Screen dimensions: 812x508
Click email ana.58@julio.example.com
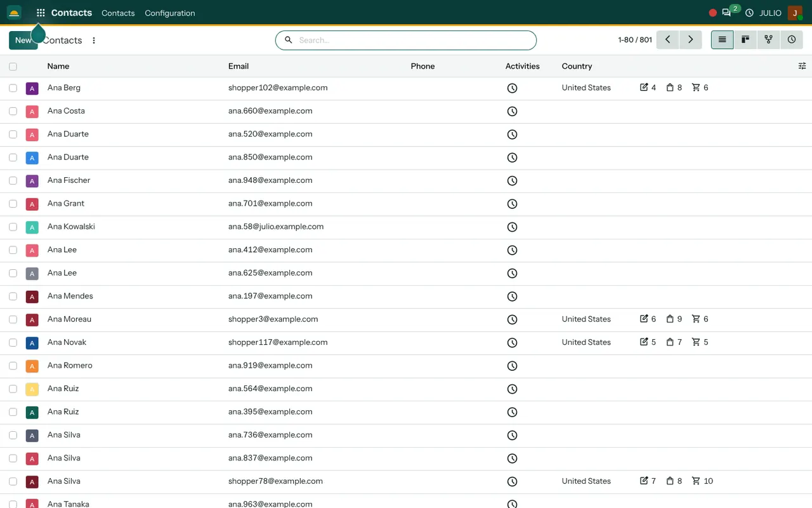276,227
